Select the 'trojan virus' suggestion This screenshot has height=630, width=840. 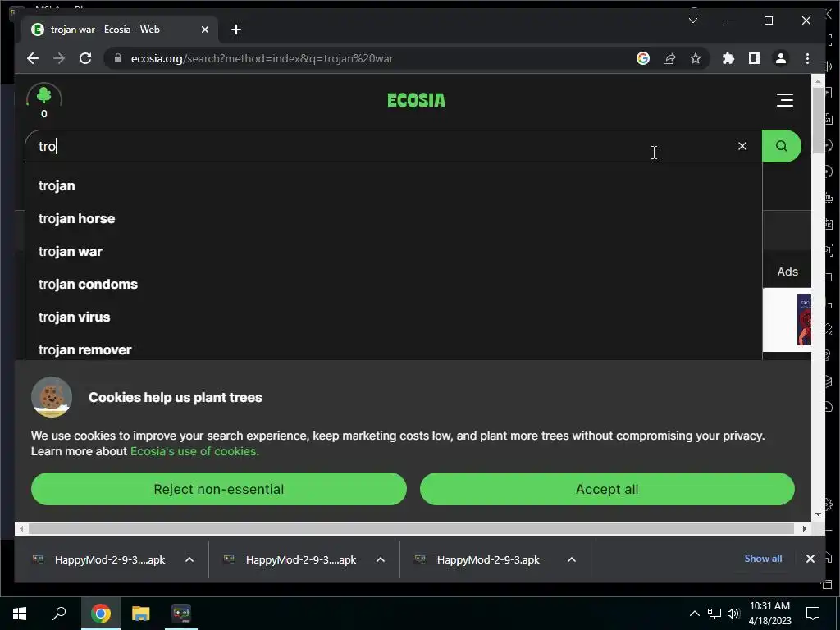point(74,317)
